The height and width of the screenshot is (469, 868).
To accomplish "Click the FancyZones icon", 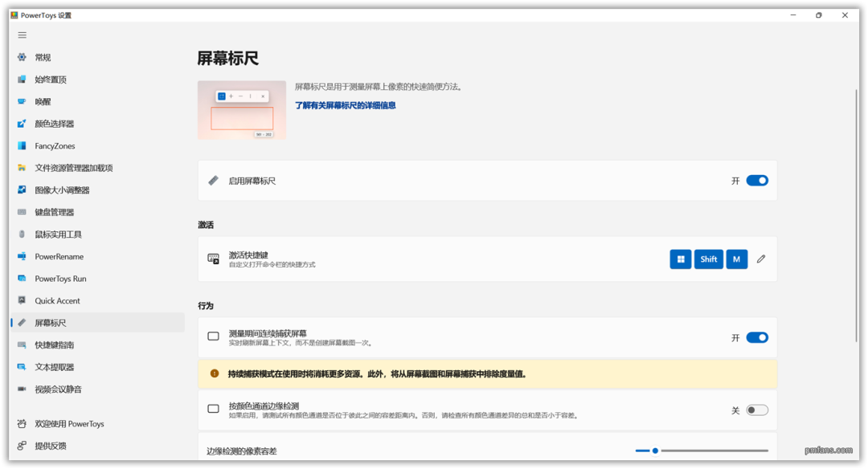I will point(22,145).
